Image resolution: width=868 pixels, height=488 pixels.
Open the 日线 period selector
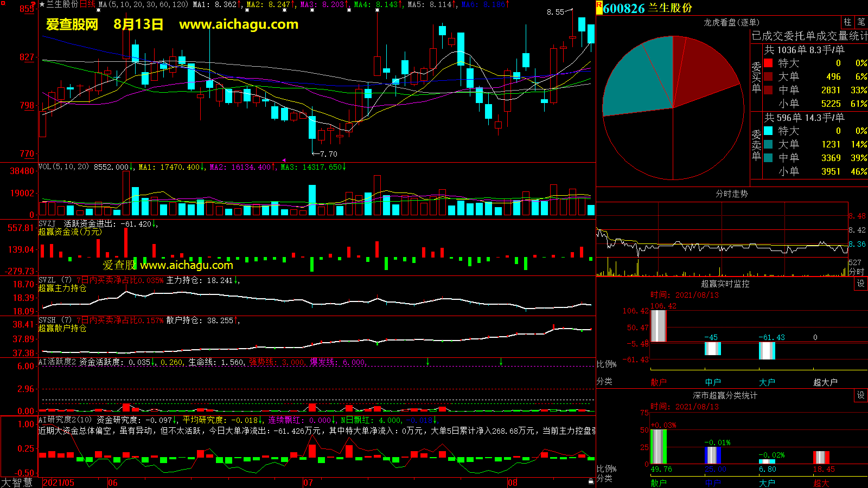(x=87, y=4)
